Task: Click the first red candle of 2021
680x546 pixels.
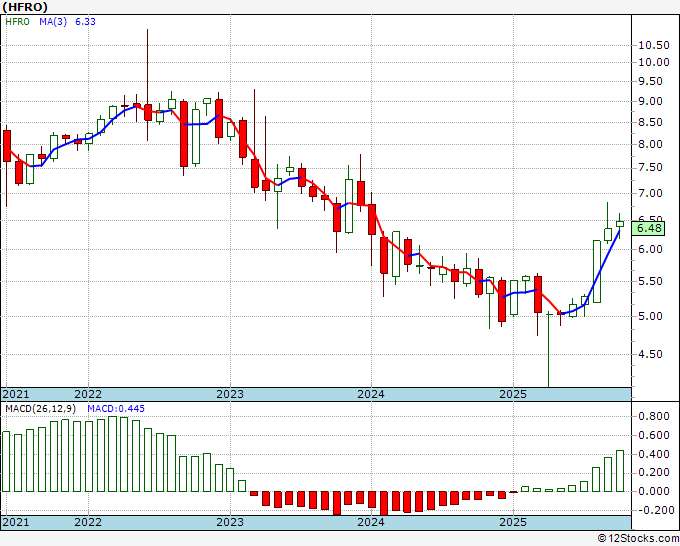Action: coord(7,146)
